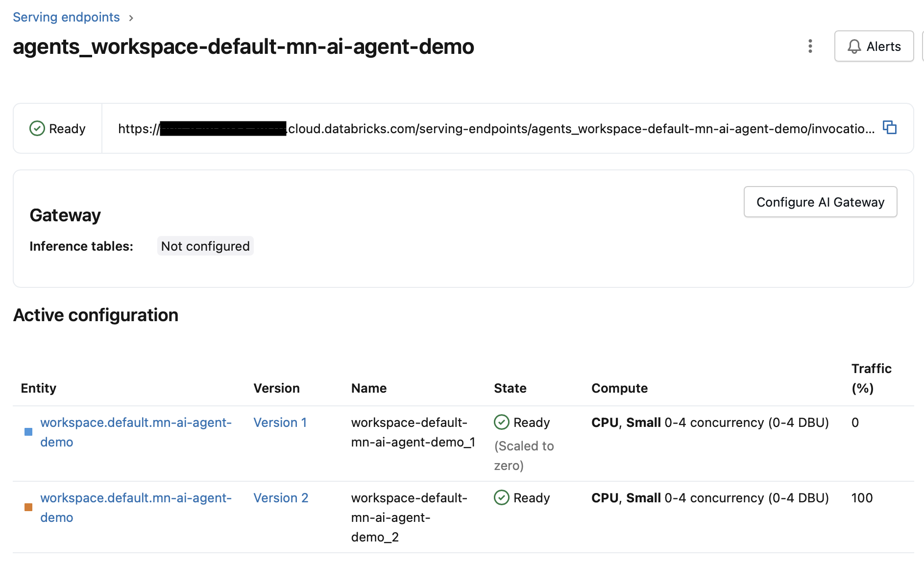The height and width of the screenshot is (564, 924).
Task: Click the 'Not configured' inference tables badge
Action: tap(205, 246)
